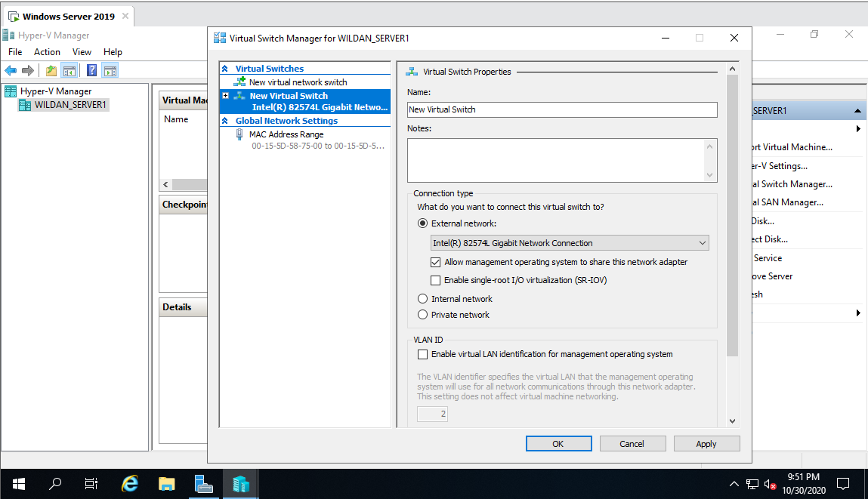Open the View menu
Screen dimensions: 868x499
point(82,52)
